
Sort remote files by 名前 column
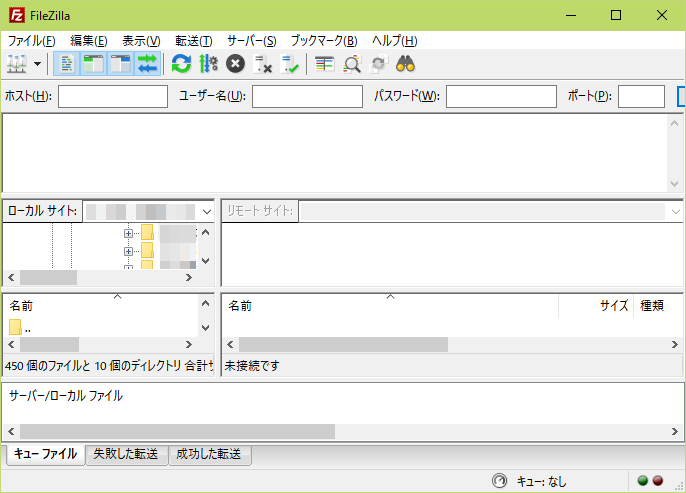point(390,306)
